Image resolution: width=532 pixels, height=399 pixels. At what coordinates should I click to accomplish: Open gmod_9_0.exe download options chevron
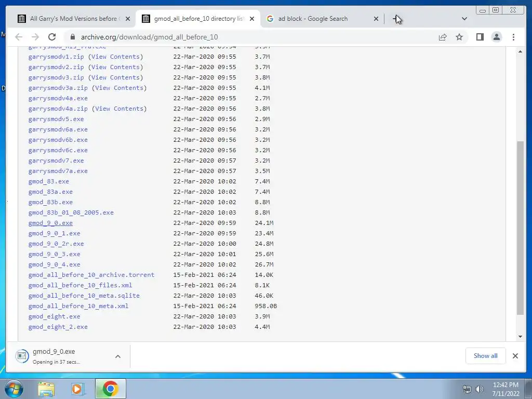[x=118, y=356]
